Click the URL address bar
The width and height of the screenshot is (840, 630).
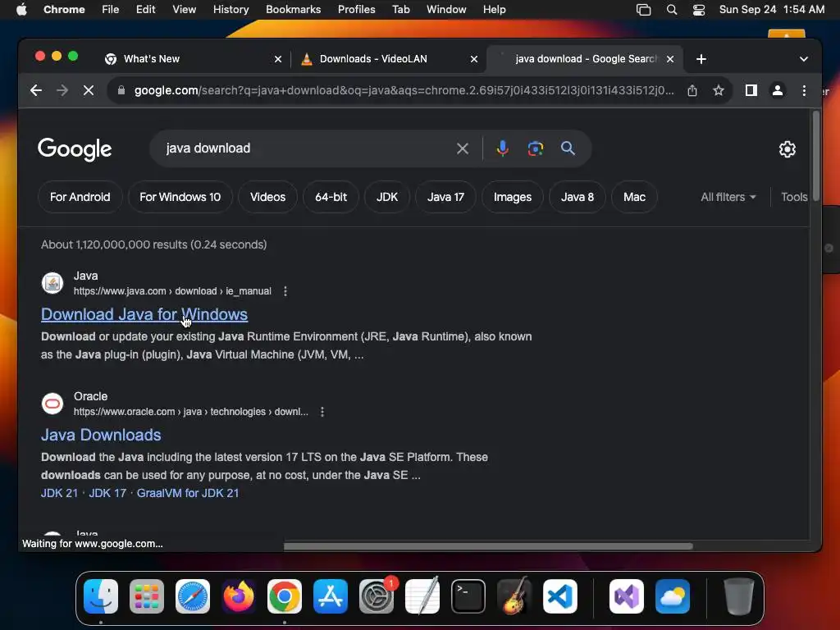point(404,90)
